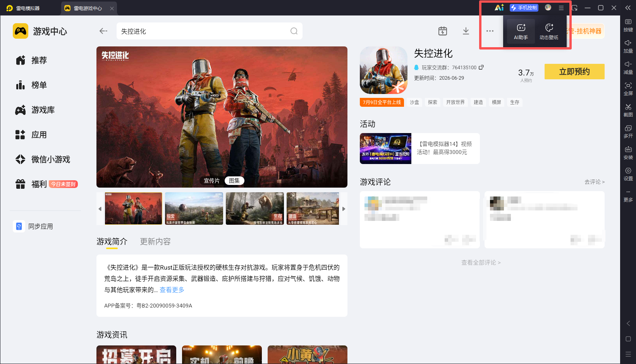Open the AI助手 assistant
The height and width of the screenshot is (364, 636).
(x=521, y=31)
